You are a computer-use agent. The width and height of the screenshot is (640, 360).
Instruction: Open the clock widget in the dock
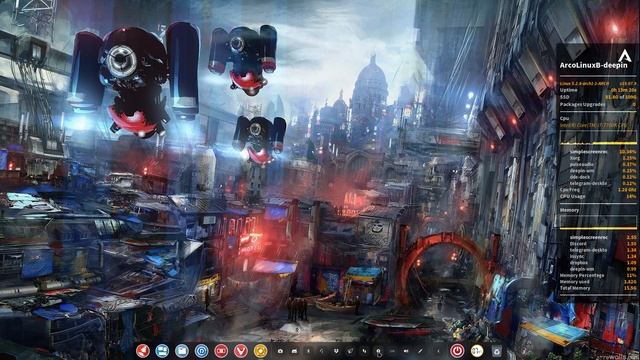(477, 351)
